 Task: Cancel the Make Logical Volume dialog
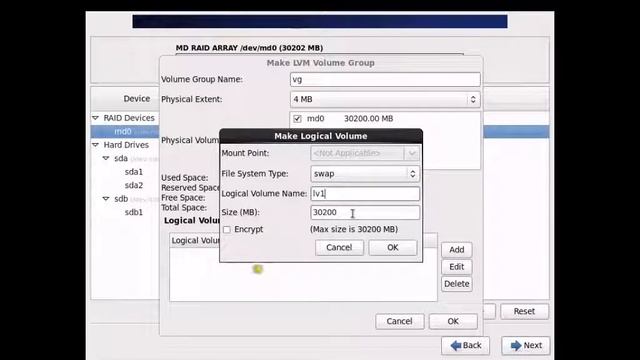339,248
